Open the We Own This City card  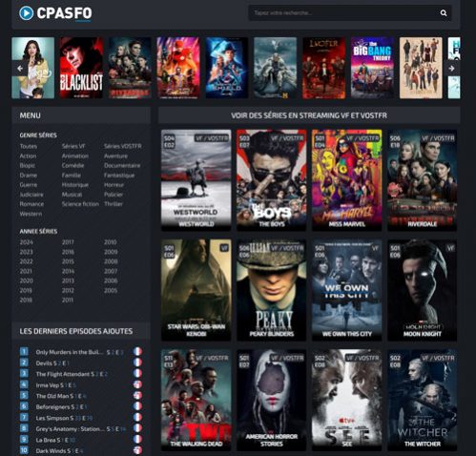coord(347,290)
